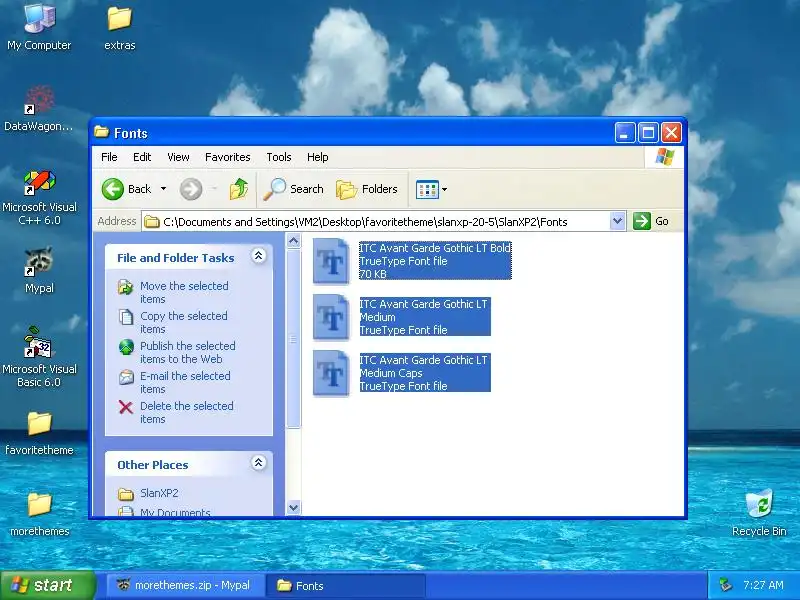Screen dimensions: 800x600
Task: Select the favoritetheme desktop folder
Action: [39, 433]
